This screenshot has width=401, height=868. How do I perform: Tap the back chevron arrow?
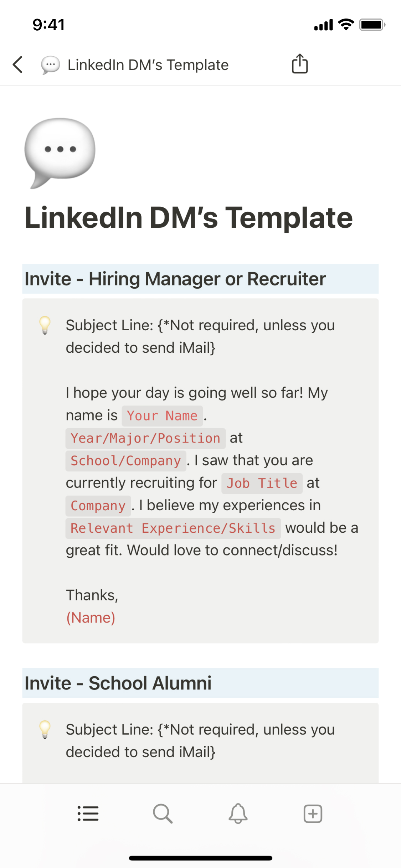tap(18, 65)
